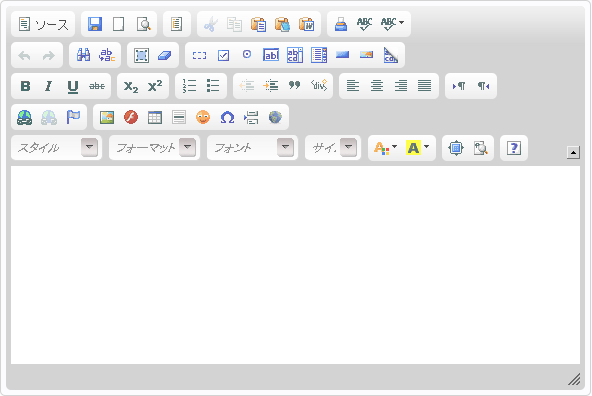592x396 pixels.
Task: Toggle Italic formatting
Action: (49, 86)
